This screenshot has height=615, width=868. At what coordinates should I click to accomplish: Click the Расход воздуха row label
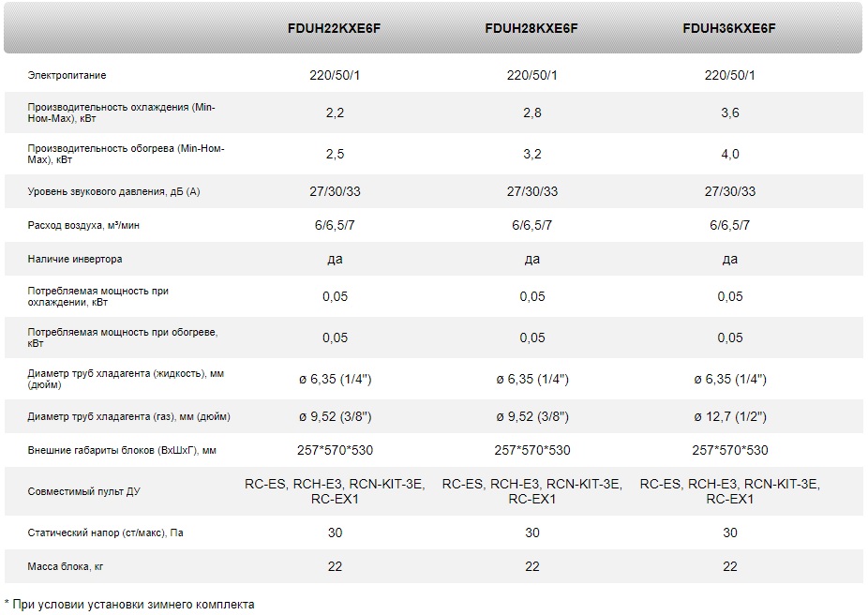tap(83, 225)
